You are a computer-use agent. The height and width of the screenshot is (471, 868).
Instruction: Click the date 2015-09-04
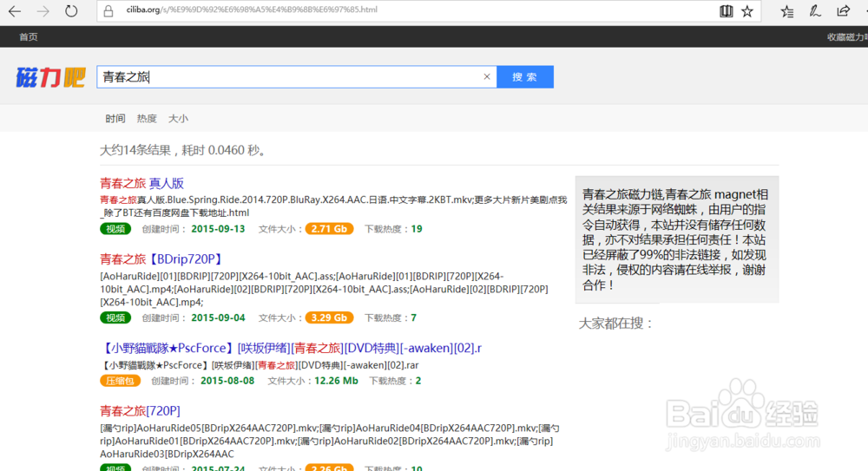coord(218,318)
